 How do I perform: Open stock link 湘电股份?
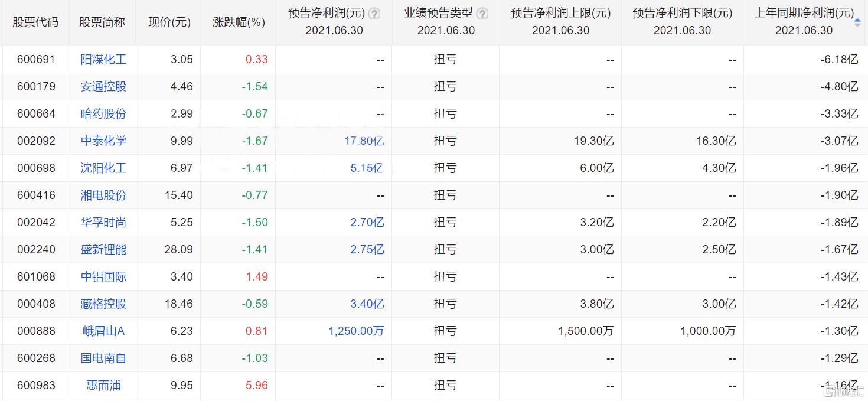tap(103, 195)
